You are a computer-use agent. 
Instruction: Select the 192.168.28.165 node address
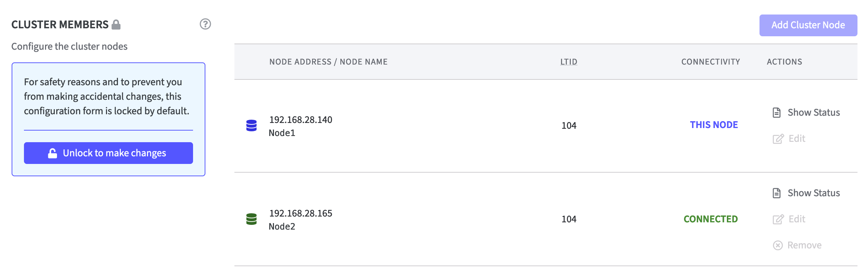pos(300,213)
